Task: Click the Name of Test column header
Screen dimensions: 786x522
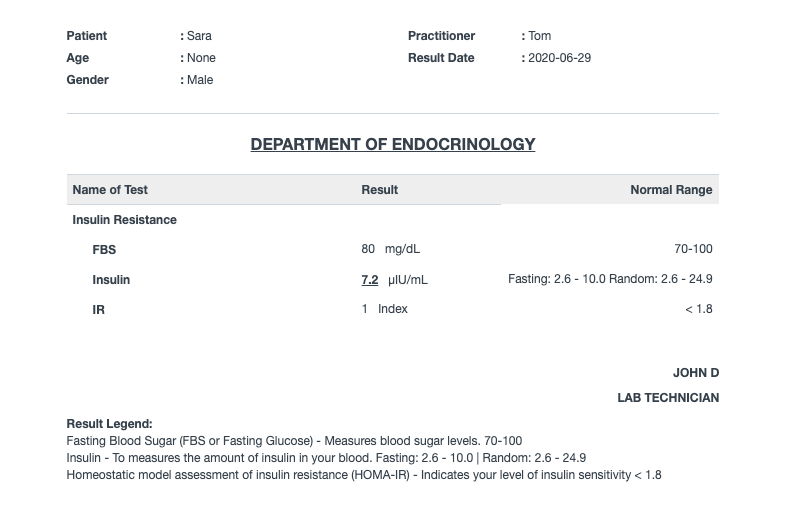Action: click(x=110, y=190)
